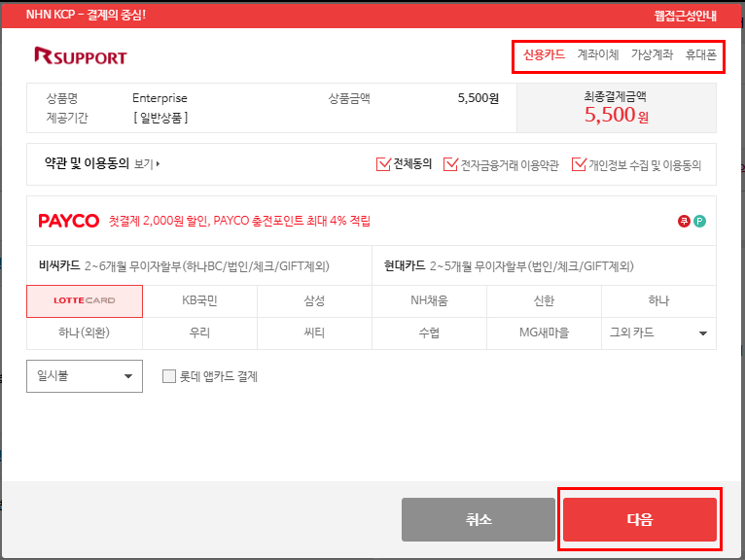Select MG새마을 card
The width and height of the screenshot is (745, 560).
(544, 332)
